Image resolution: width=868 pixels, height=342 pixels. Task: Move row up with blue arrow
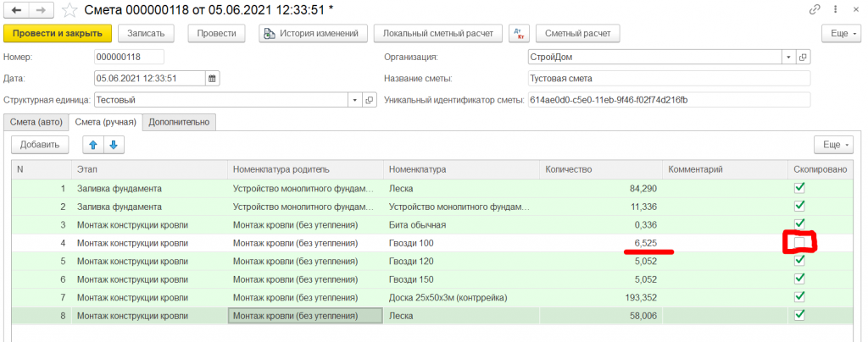[93, 145]
